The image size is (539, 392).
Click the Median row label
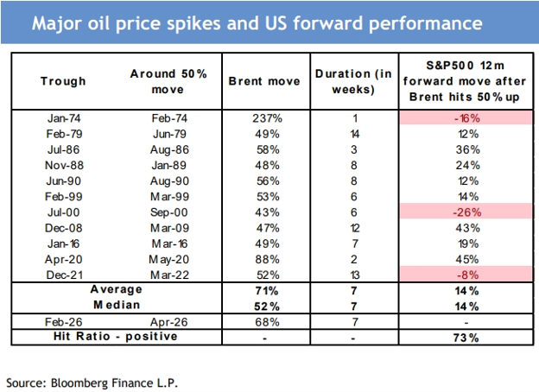pos(117,305)
